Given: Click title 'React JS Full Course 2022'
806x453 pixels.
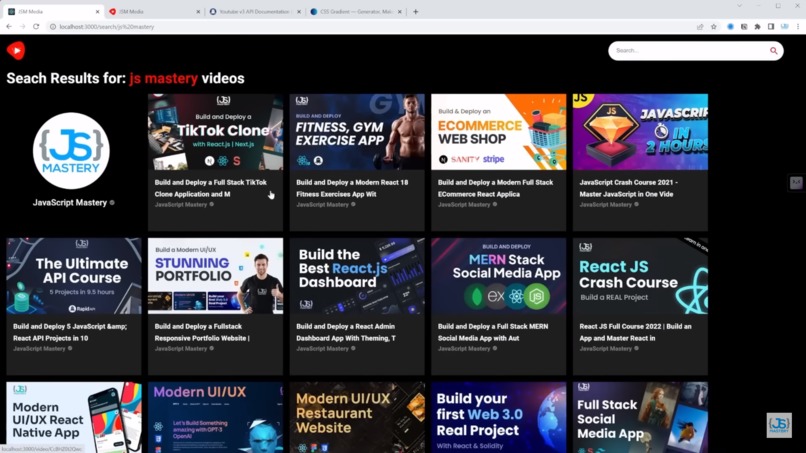Looking at the screenshot, I should 635,332.
